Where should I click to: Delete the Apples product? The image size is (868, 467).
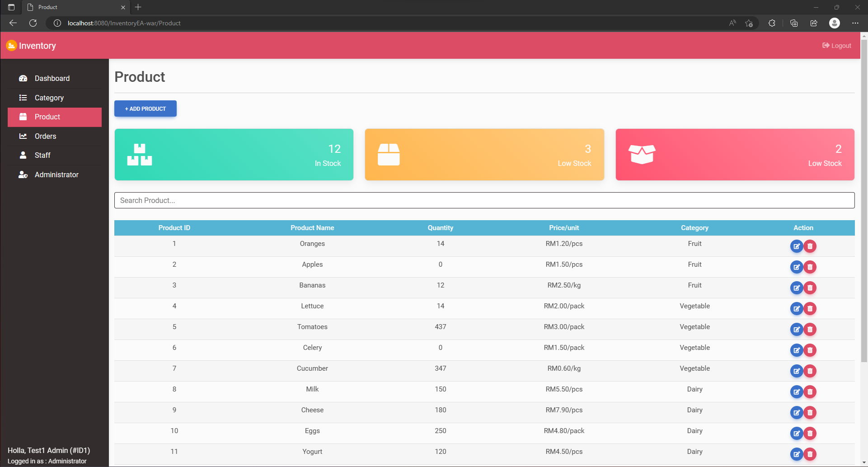810,267
